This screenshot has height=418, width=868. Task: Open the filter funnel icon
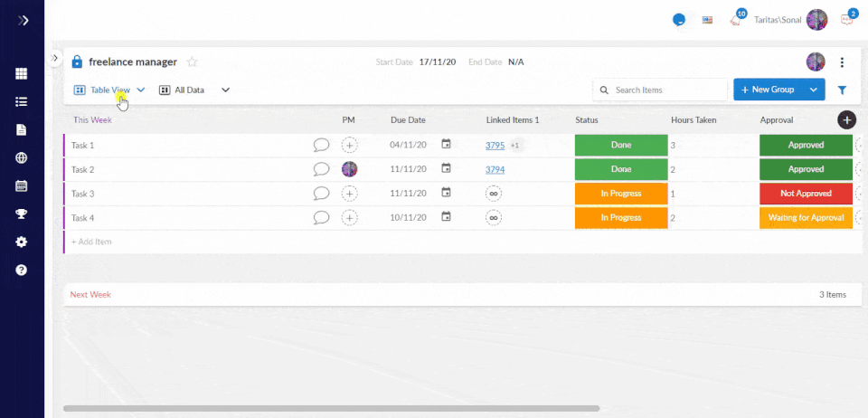coord(842,90)
